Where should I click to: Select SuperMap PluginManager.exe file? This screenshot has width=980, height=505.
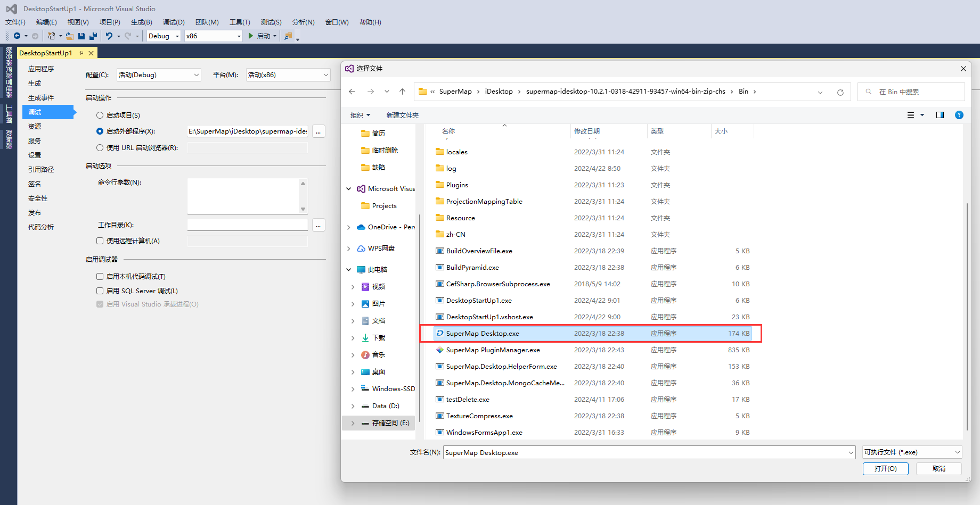pyautogui.click(x=493, y=350)
